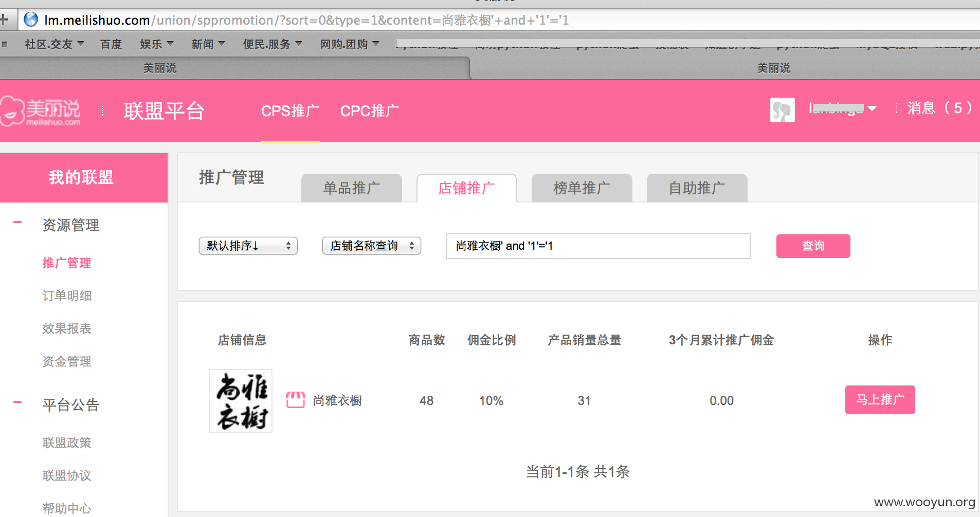Viewport: 980px width, 517px height.
Task: Click the 当前1-1条 共1条 pagination text
Action: (578, 472)
